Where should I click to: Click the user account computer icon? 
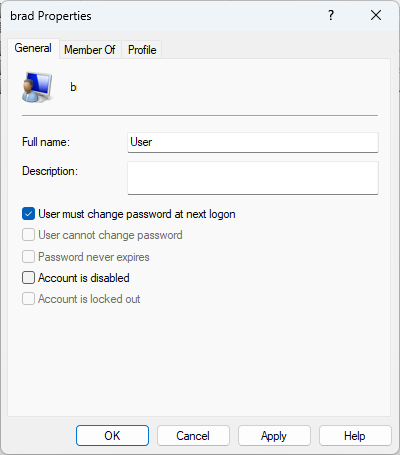[37, 87]
